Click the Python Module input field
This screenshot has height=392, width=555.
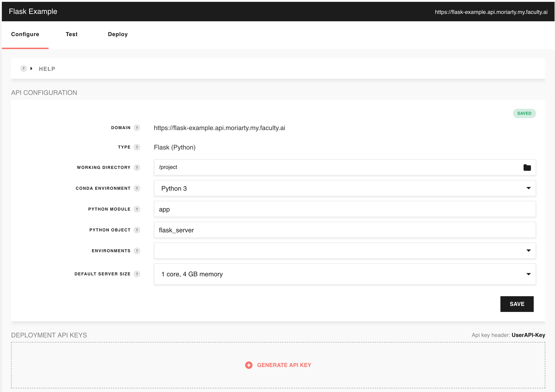click(345, 209)
